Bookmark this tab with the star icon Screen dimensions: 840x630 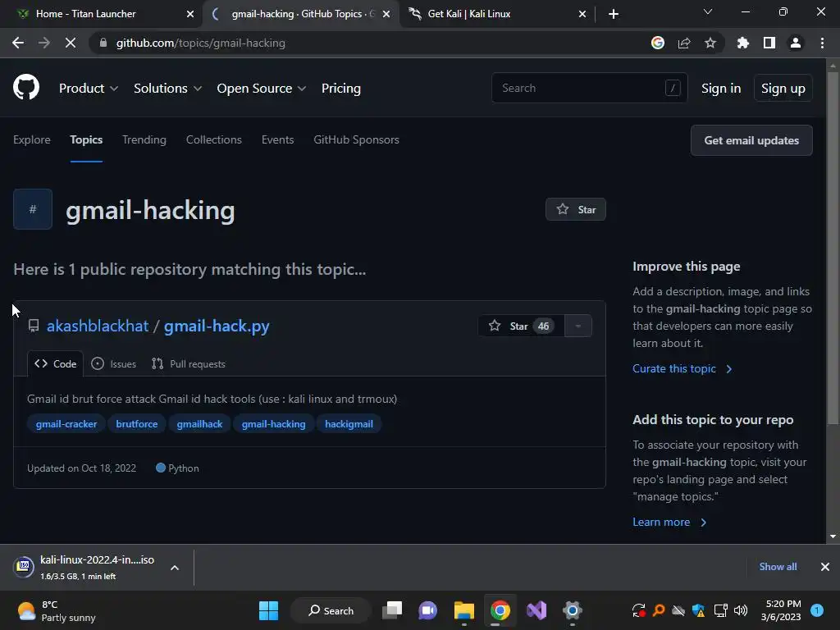click(710, 43)
